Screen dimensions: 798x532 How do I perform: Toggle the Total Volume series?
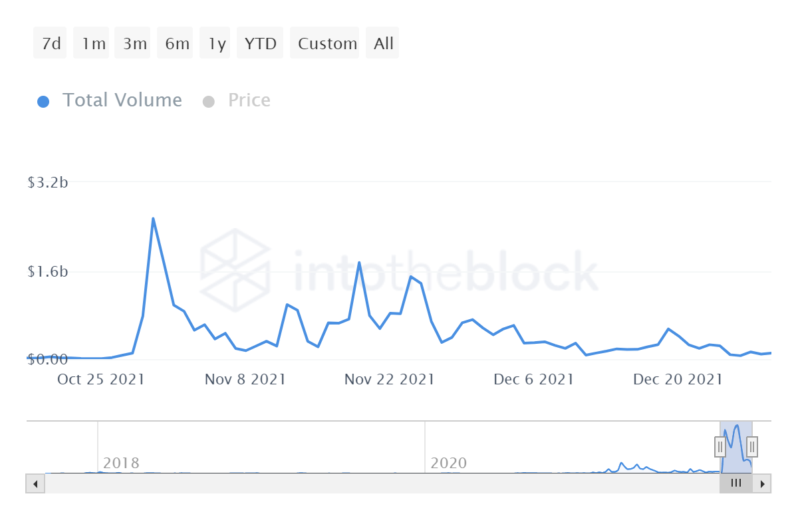pyautogui.click(x=122, y=100)
